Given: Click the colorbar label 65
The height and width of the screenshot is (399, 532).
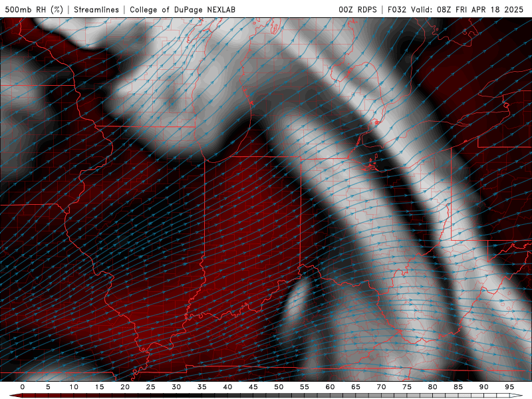Looking at the screenshot, I should [356, 387].
